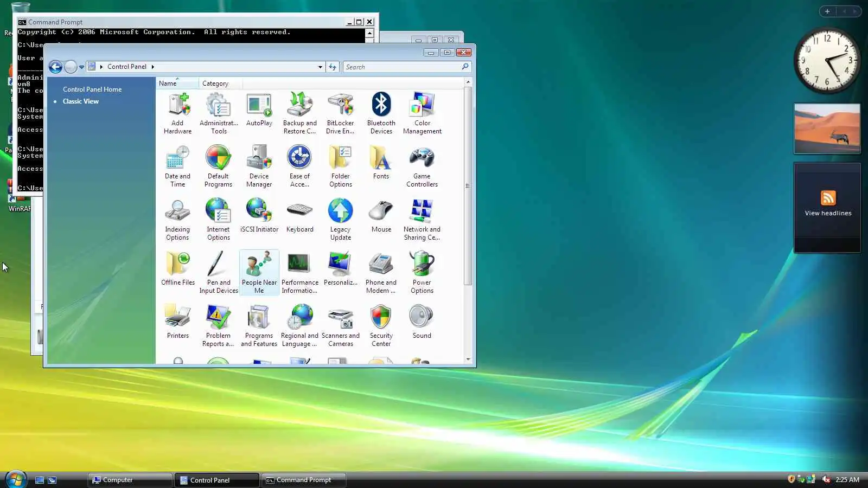Screen dimensions: 868x488
Task: Click the Control Panel vertical scrollbar thumb
Action: (468, 186)
